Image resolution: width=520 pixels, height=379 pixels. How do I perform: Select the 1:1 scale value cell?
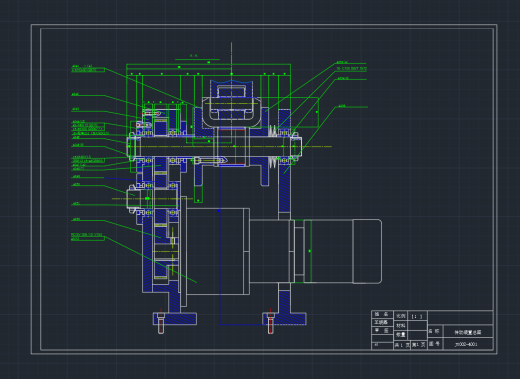pyautogui.click(x=417, y=316)
